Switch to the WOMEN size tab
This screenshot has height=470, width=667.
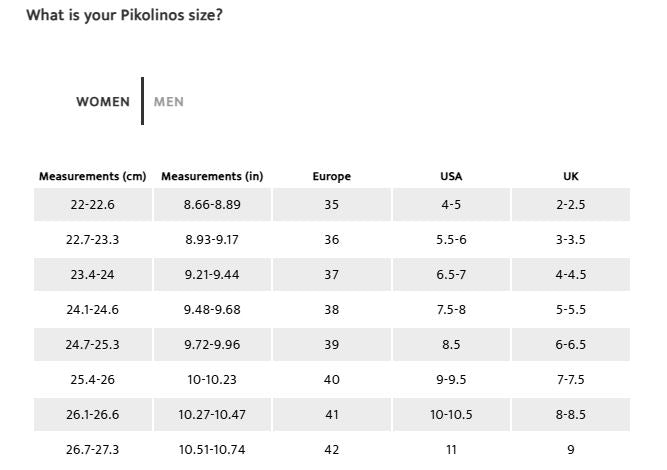coord(103,102)
